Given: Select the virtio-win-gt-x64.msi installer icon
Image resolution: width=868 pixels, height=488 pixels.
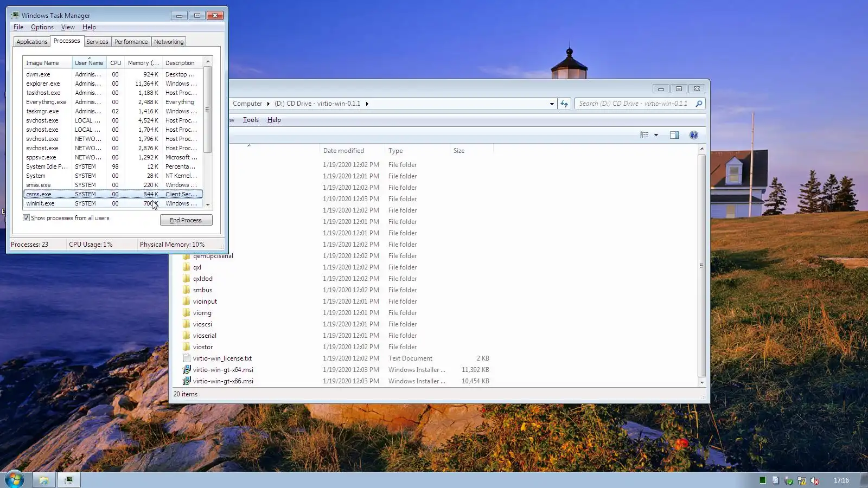Looking at the screenshot, I should tap(187, 370).
